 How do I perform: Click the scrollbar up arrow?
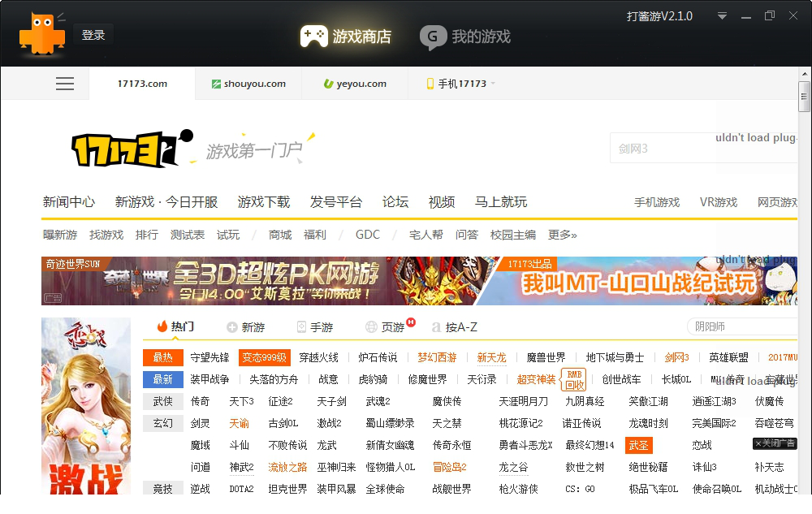click(804, 74)
